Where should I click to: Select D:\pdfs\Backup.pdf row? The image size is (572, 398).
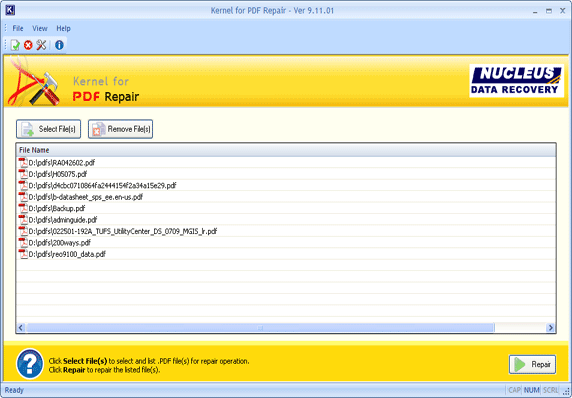286,208
